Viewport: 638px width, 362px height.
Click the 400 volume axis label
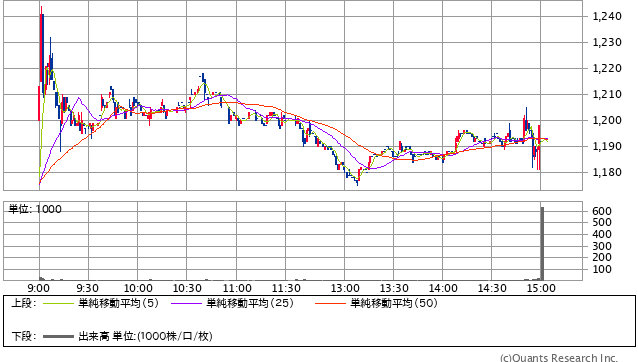coord(602,234)
